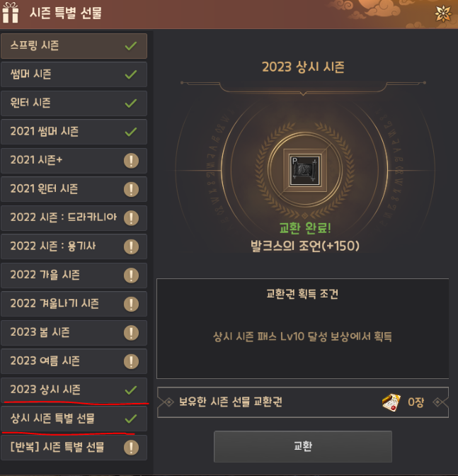
Task: Click the 보유한 시즌 선물 교환권 bar
Action: point(303,402)
